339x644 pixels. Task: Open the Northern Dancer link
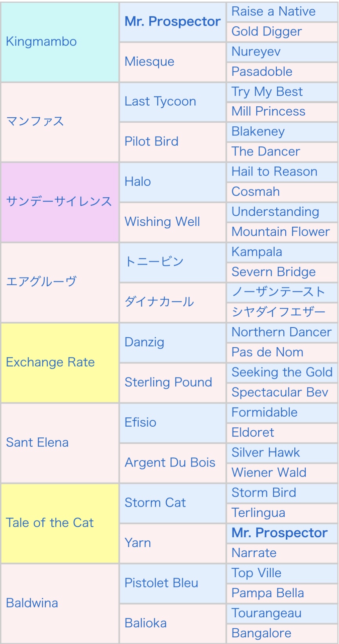(x=281, y=332)
